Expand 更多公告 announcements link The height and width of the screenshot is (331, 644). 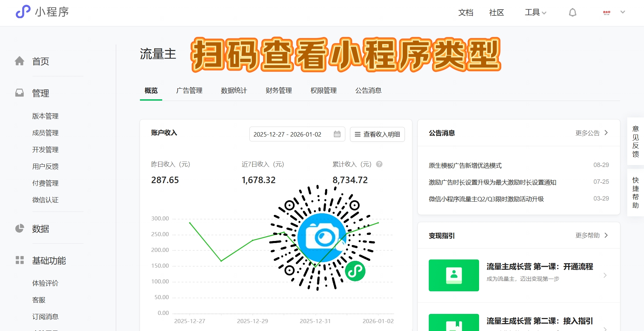pyautogui.click(x=592, y=133)
